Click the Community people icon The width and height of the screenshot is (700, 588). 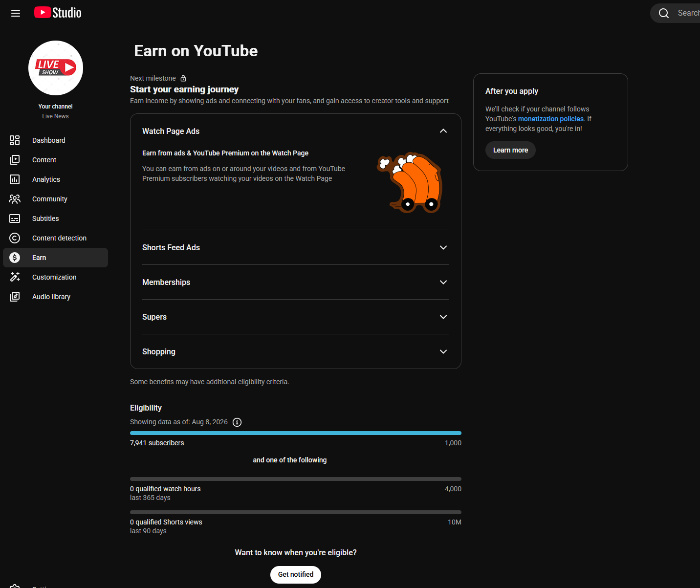(15, 199)
